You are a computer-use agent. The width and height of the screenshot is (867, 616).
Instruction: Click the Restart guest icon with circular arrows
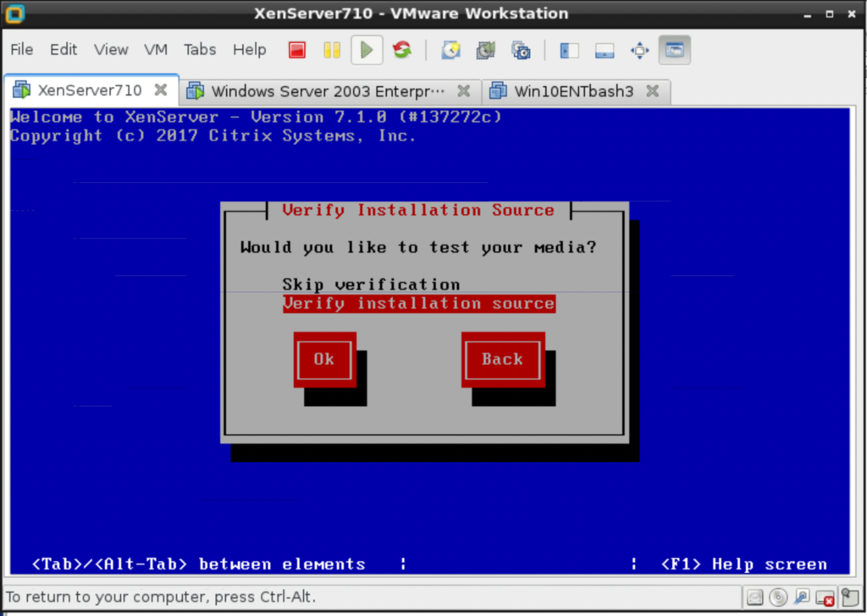pos(402,50)
